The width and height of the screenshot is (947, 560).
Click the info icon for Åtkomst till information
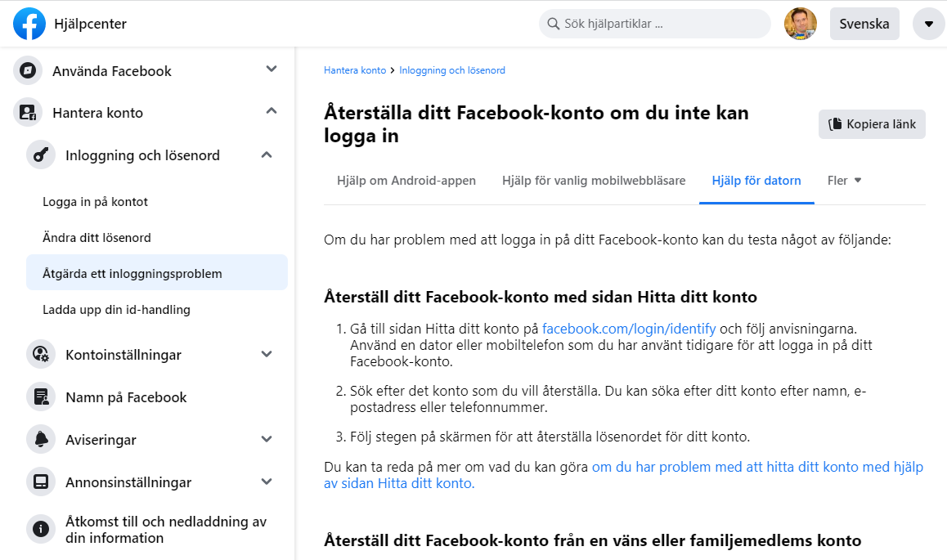41,529
